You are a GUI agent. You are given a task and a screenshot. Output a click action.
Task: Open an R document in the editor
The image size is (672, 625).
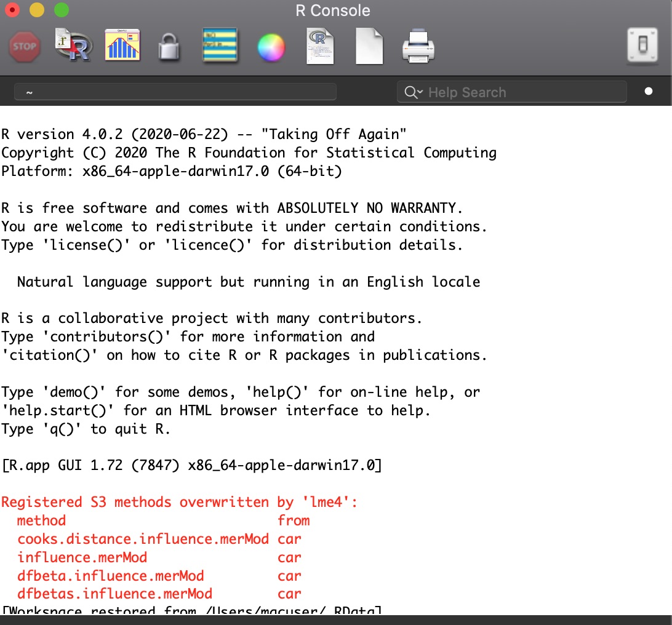coord(320,46)
